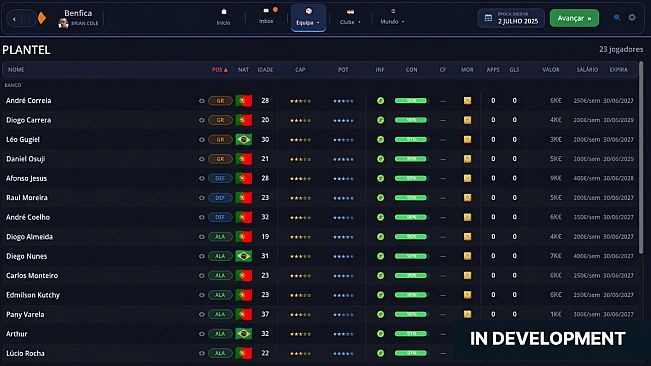Click the Avançar button
Screen dimensions: 651x366
tap(574, 18)
